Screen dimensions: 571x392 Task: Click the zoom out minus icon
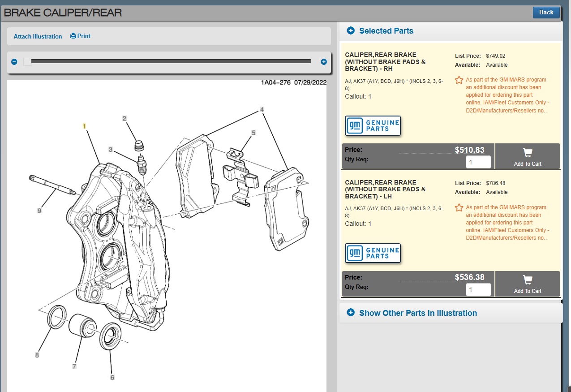tap(14, 62)
